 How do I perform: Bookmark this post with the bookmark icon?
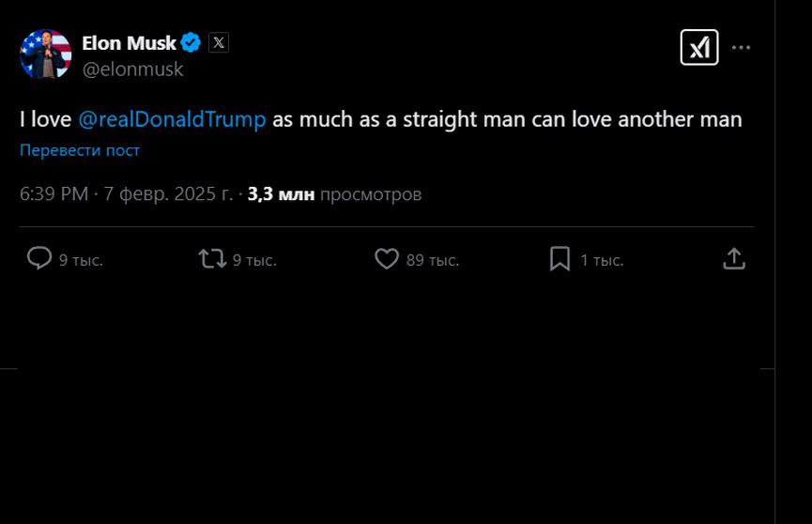pyautogui.click(x=559, y=258)
